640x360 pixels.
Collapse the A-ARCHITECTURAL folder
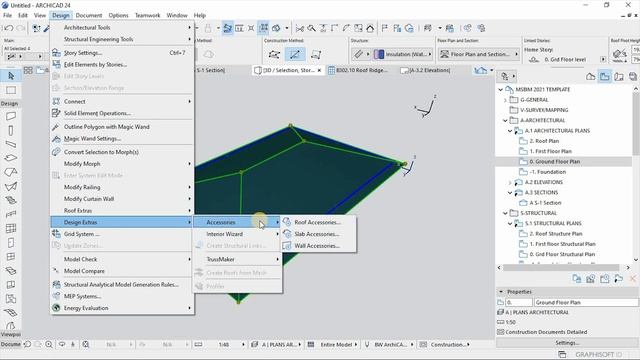coord(505,120)
